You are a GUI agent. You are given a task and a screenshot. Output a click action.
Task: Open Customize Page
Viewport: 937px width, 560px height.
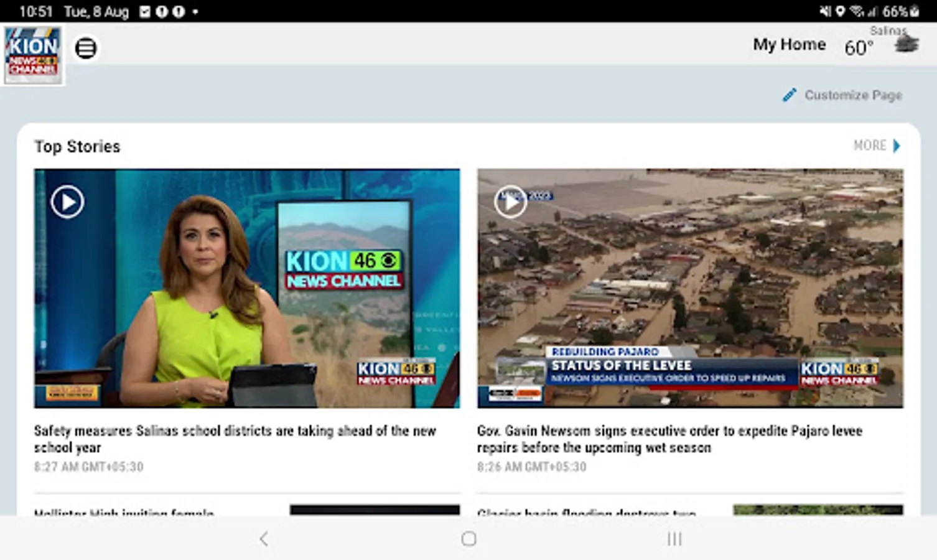pyautogui.click(x=842, y=95)
